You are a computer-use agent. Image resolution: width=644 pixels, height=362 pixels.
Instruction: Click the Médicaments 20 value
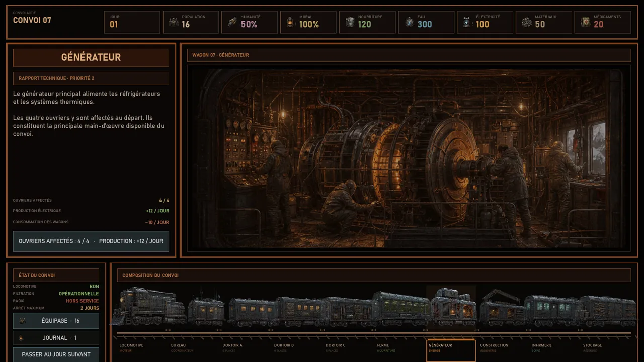click(598, 24)
